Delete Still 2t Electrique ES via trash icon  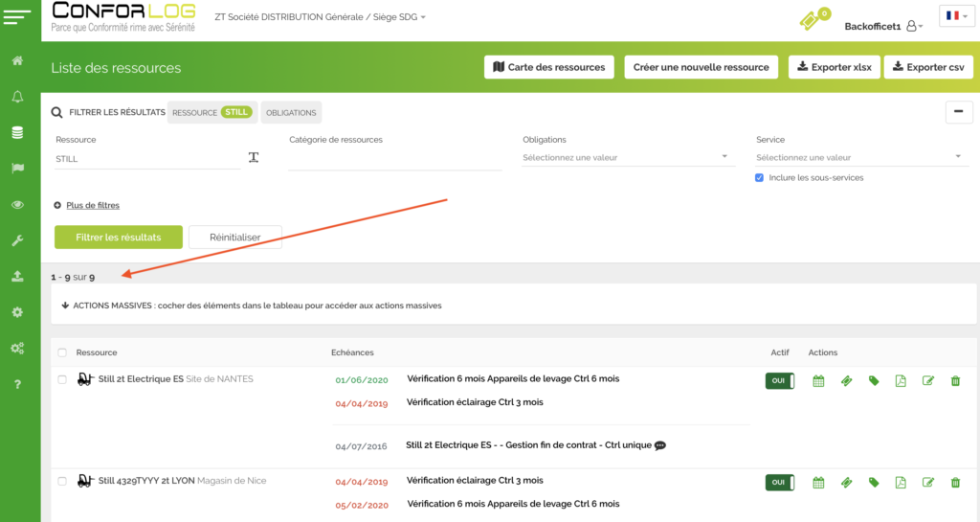(955, 381)
